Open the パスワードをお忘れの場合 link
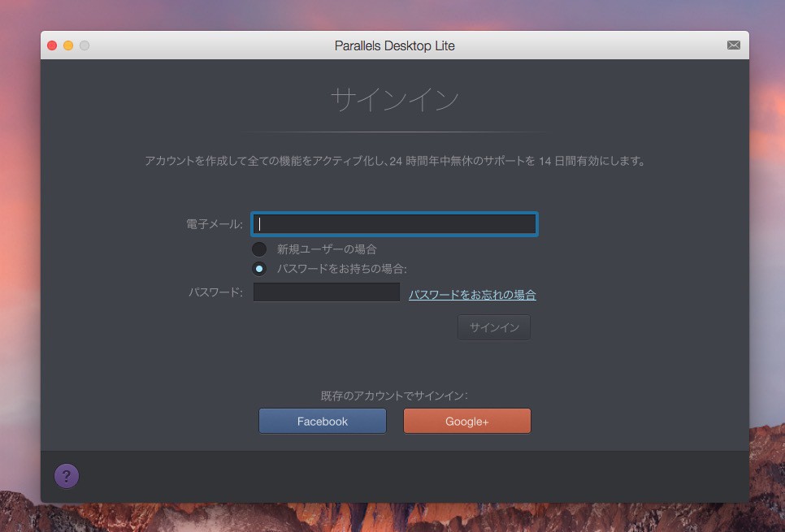 coord(472,295)
